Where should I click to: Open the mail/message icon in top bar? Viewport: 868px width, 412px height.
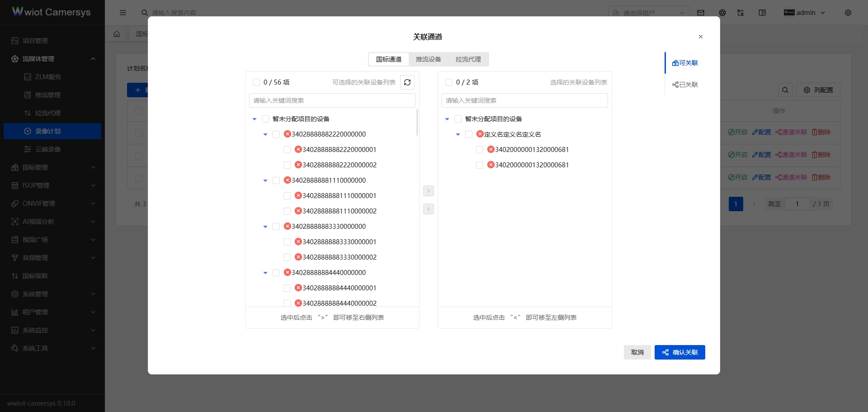pyautogui.click(x=701, y=13)
